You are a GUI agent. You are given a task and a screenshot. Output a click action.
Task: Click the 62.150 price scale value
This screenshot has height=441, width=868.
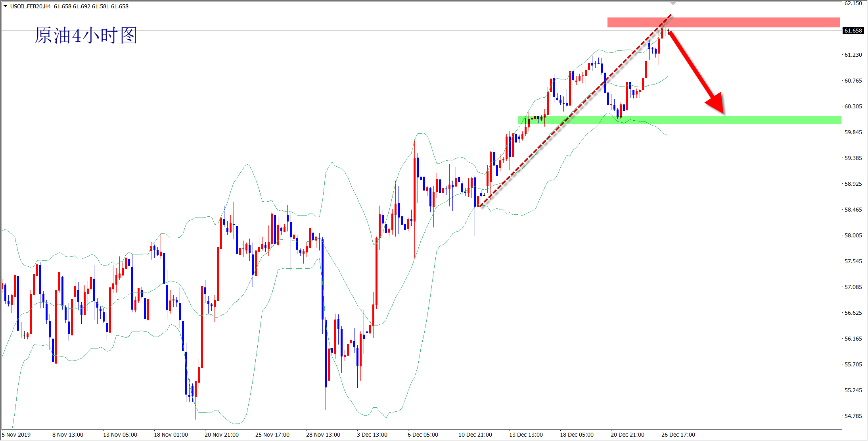pyautogui.click(x=853, y=3)
